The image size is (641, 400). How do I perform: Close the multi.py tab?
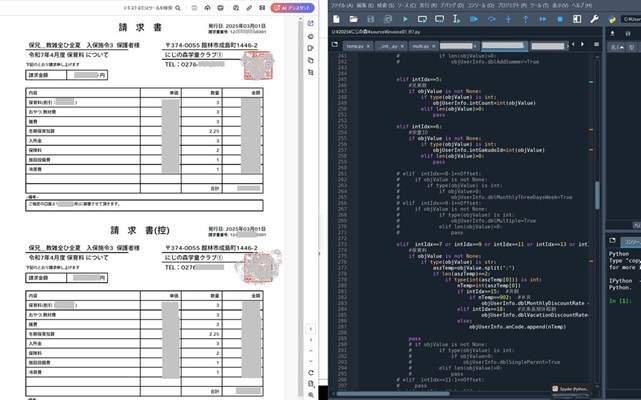pos(434,46)
